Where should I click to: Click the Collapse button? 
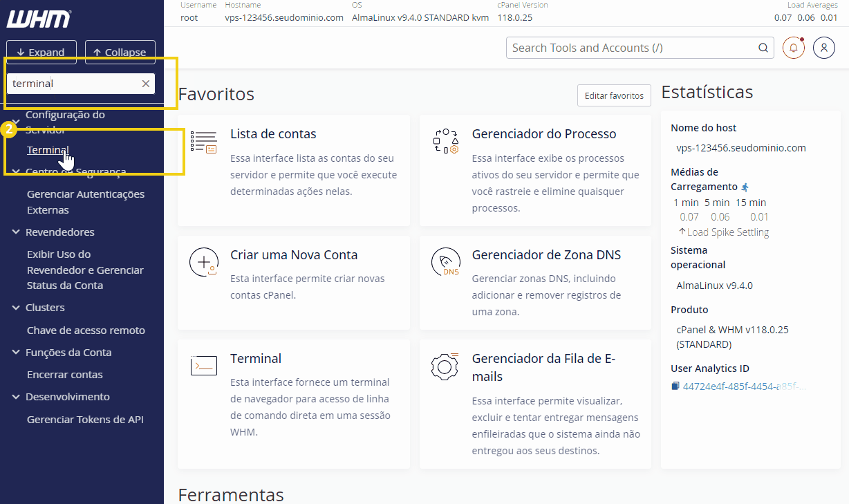coord(120,52)
